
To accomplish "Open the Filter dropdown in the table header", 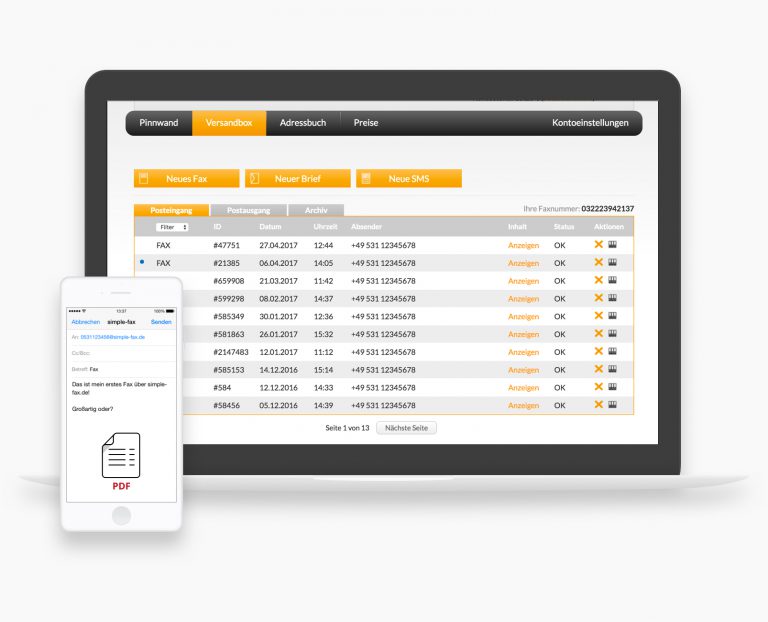I will [172, 227].
